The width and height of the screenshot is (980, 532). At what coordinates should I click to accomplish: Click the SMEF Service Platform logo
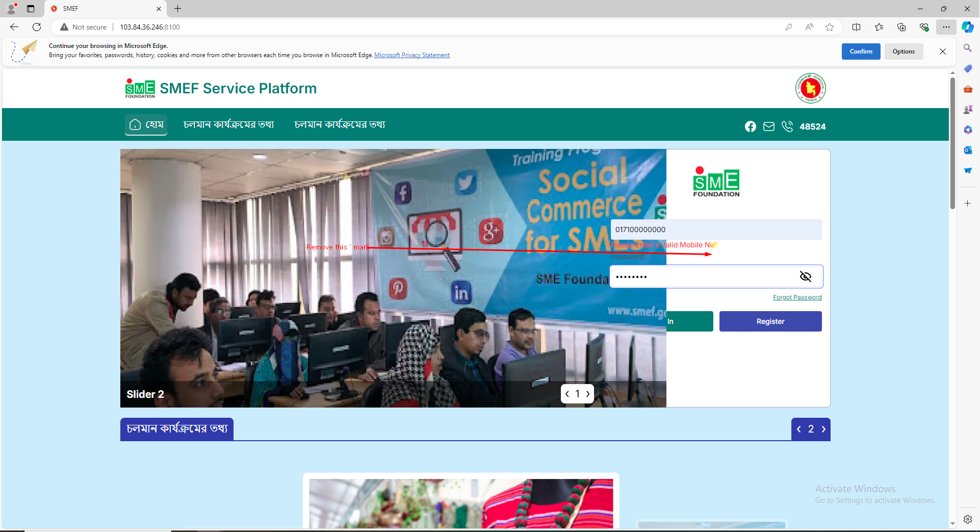coord(221,88)
